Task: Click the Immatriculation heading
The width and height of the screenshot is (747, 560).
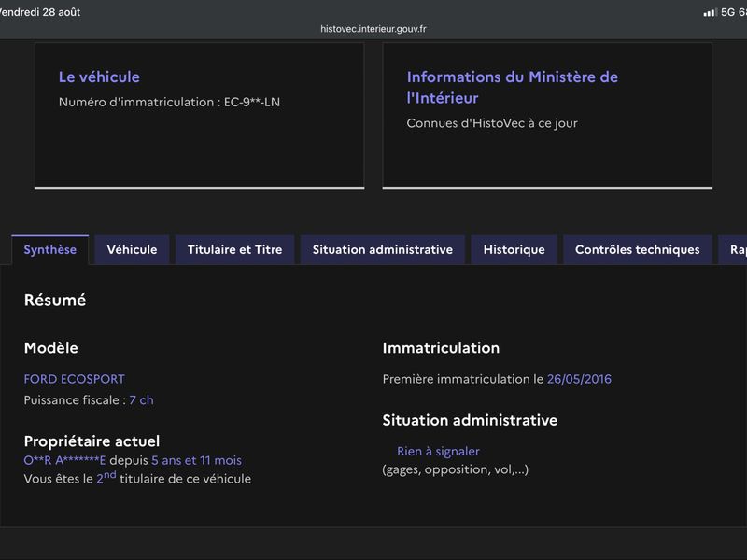Action: pyautogui.click(x=441, y=347)
